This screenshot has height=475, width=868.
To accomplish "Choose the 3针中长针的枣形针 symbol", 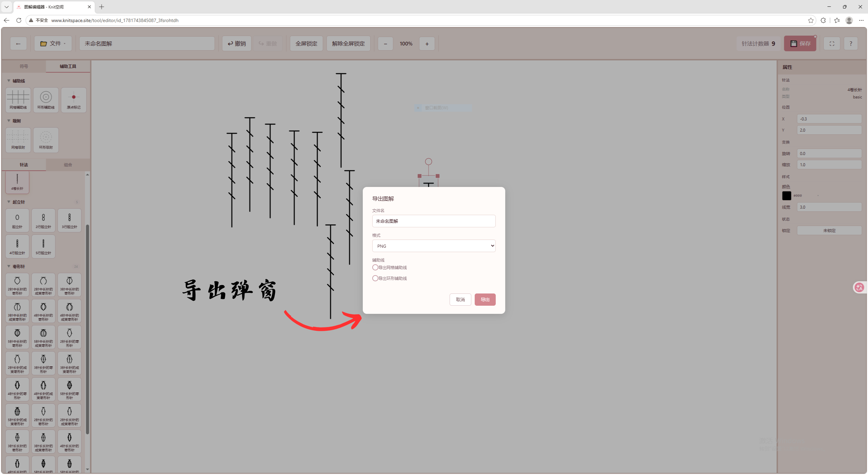I will coord(70,285).
